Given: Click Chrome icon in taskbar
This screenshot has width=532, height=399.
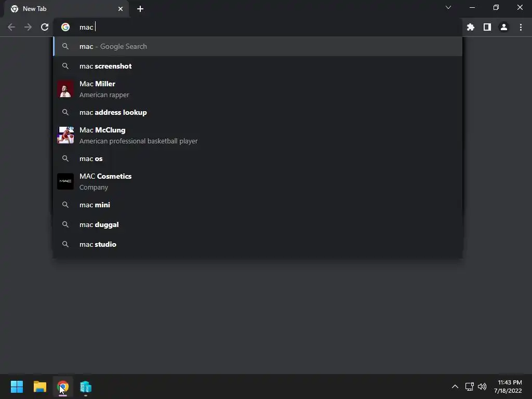Looking at the screenshot, I should 63,387.
